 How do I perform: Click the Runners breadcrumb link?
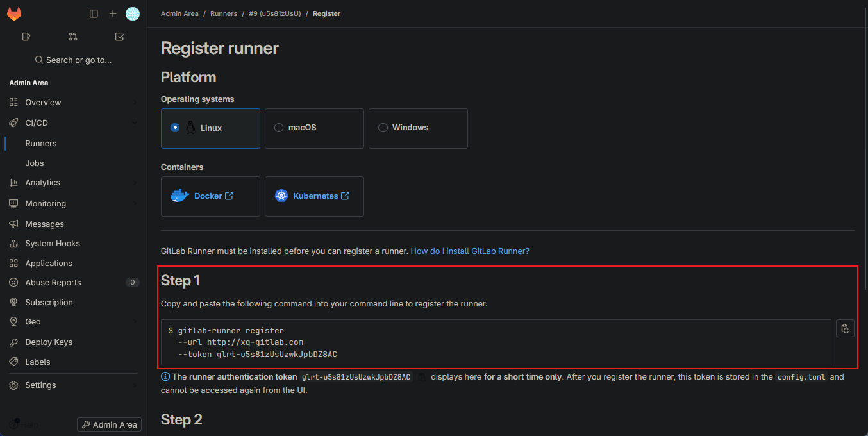click(x=224, y=13)
